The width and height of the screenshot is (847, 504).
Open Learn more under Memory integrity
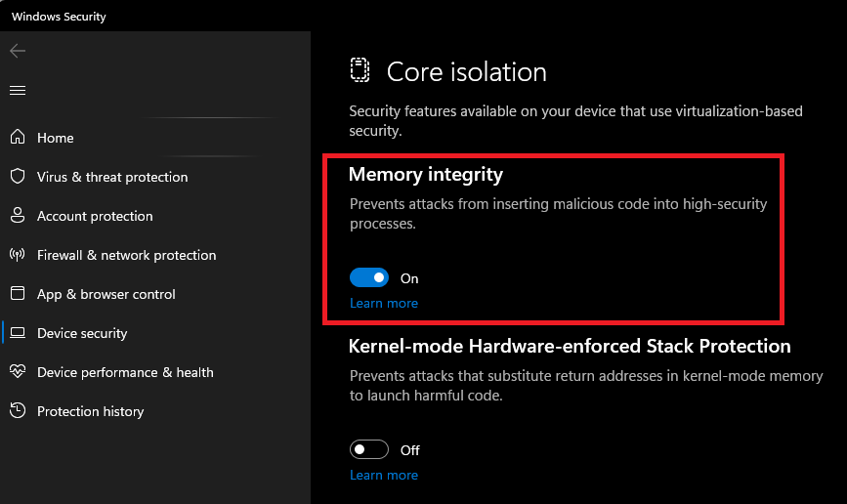point(384,304)
